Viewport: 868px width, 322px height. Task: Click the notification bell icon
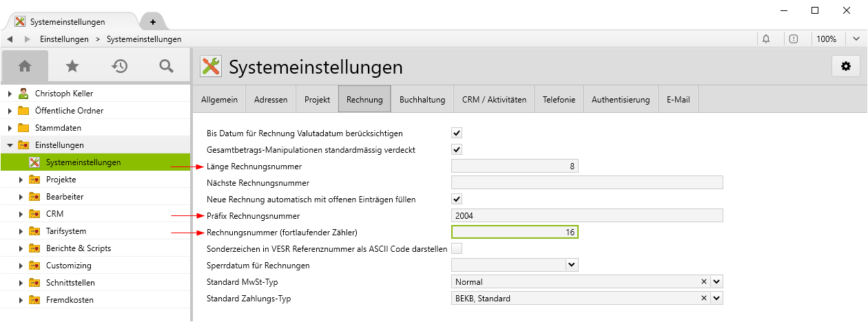pyautogui.click(x=766, y=39)
